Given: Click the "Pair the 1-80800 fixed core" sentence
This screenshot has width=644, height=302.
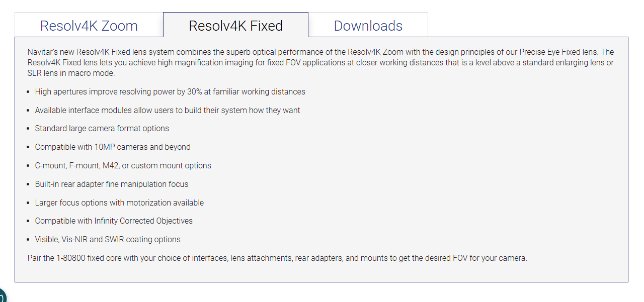Looking at the screenshot, I should (277, 258).
